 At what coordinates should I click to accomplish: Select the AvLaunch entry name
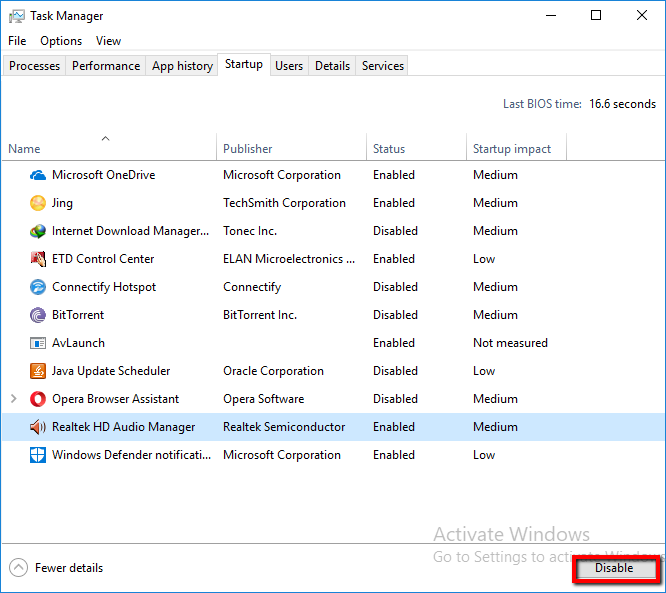(x=78, y=343)
